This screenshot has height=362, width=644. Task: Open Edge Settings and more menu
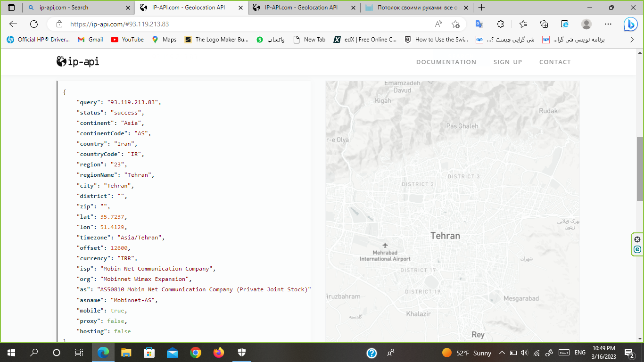(608, 24)
